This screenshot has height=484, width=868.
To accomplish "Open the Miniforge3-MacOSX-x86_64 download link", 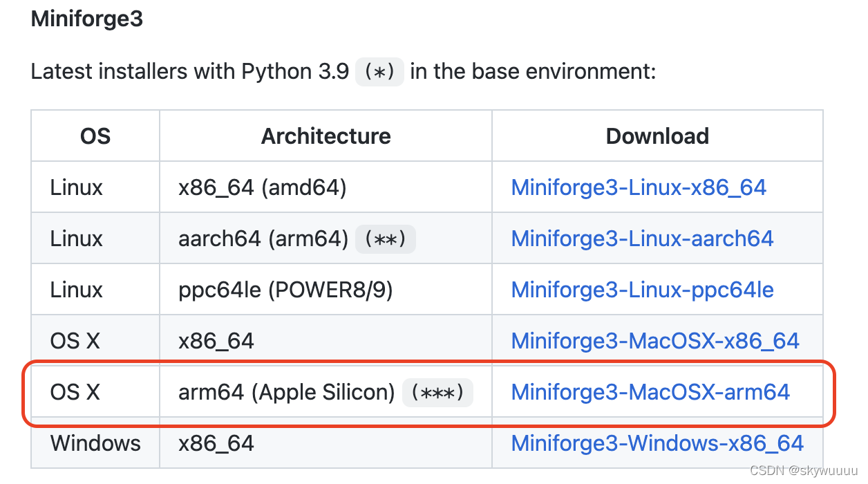I will (x=654, y=341).
